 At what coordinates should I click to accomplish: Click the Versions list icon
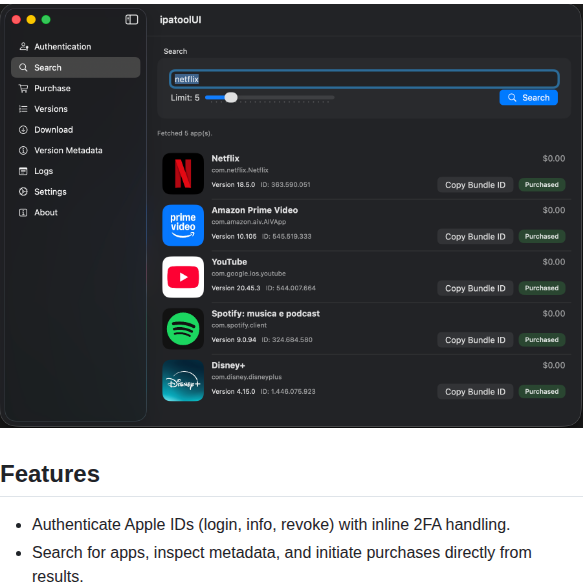[x=23, y=109]
